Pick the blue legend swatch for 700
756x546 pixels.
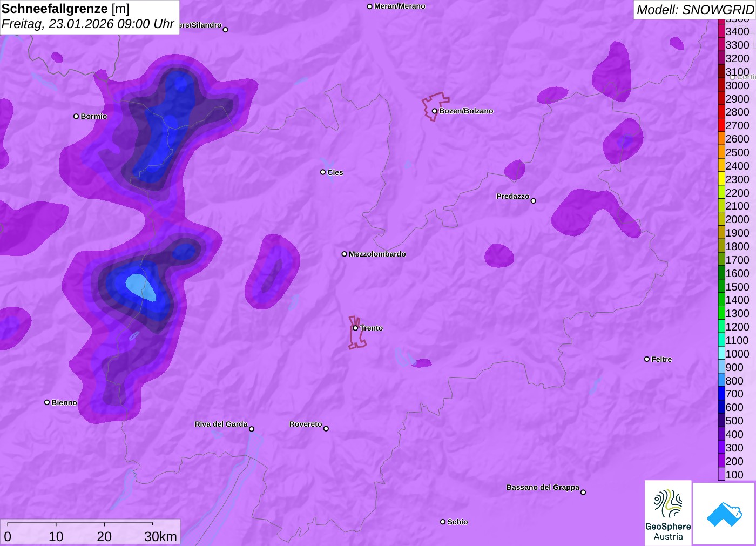point(721,394)
